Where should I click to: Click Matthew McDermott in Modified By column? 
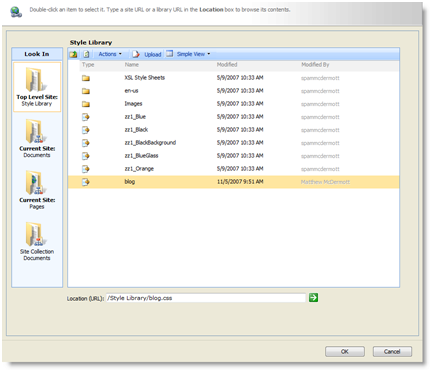(x=325, y=182)
